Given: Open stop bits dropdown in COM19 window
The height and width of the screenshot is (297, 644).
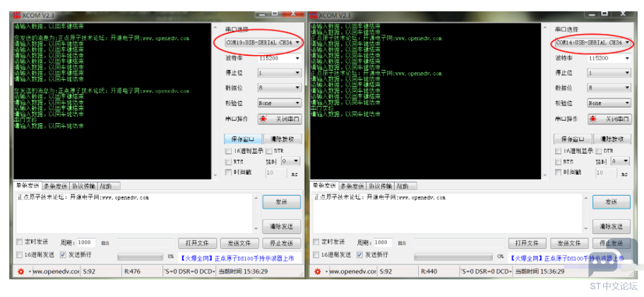Looking at the screenshot, I should coord(280,74).
